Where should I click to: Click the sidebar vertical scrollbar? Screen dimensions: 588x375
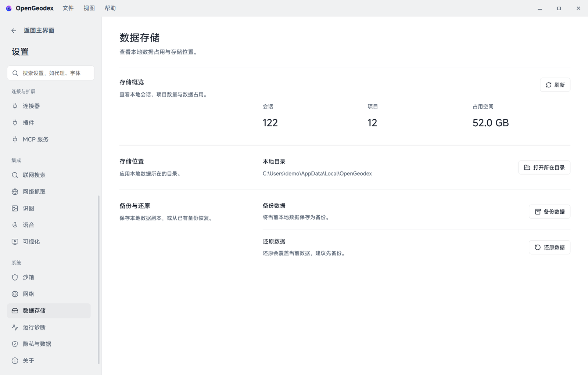click(x=98, y=280)
